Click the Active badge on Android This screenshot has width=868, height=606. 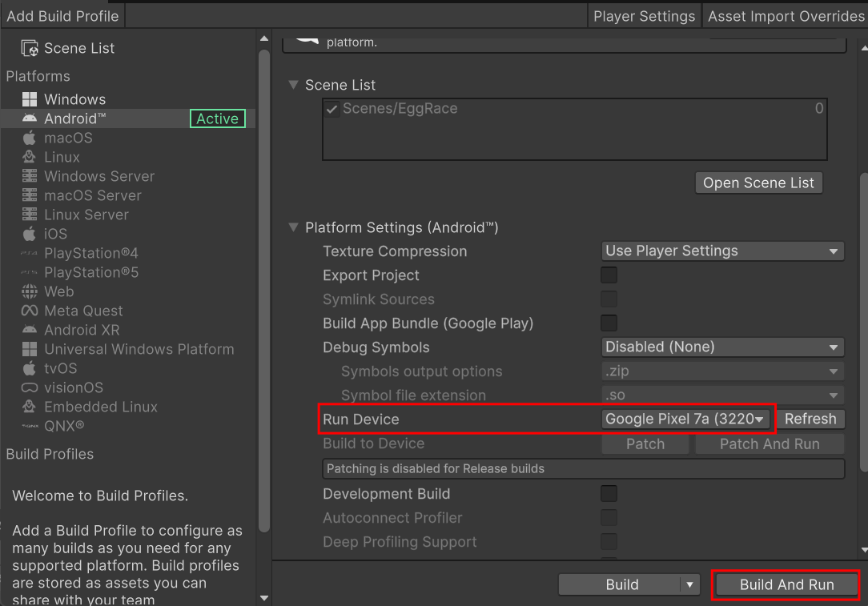click(218, 118)
